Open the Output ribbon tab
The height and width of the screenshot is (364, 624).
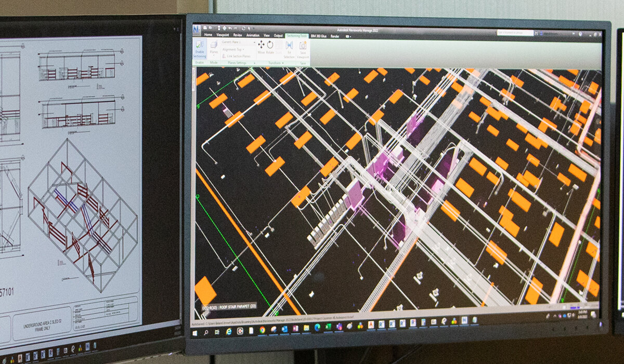point(278,35)
